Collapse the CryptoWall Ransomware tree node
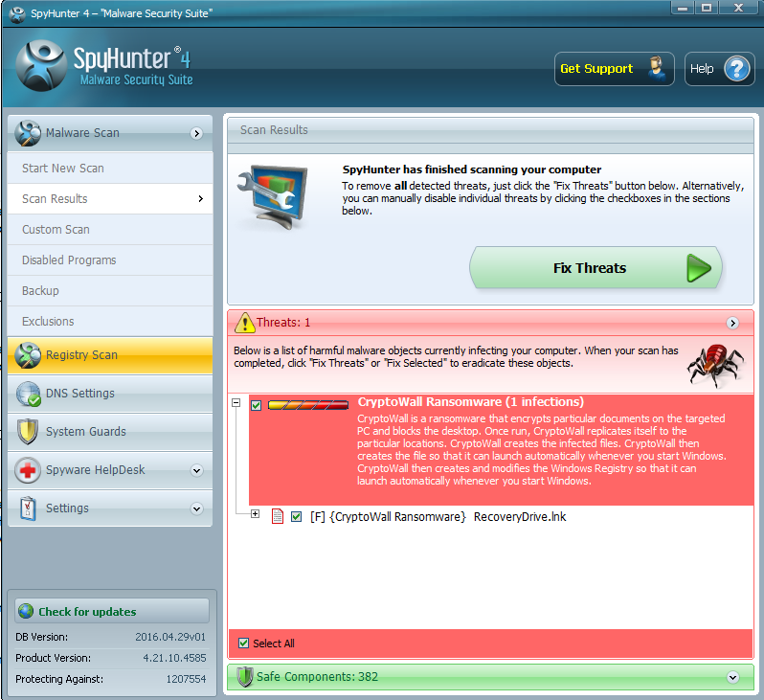 click(236, 402)
